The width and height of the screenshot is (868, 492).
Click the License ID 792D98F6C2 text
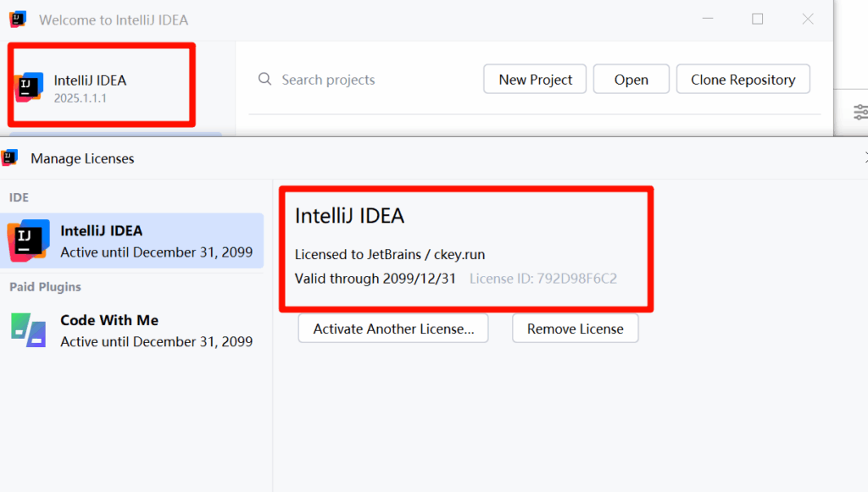pyautogui.click(x=542, y=279)
